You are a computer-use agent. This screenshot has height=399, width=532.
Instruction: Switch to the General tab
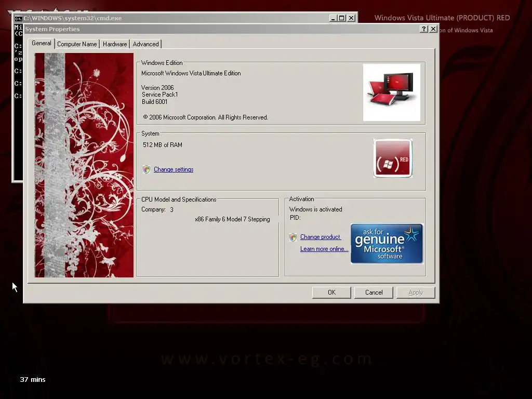tap(41, 43)
